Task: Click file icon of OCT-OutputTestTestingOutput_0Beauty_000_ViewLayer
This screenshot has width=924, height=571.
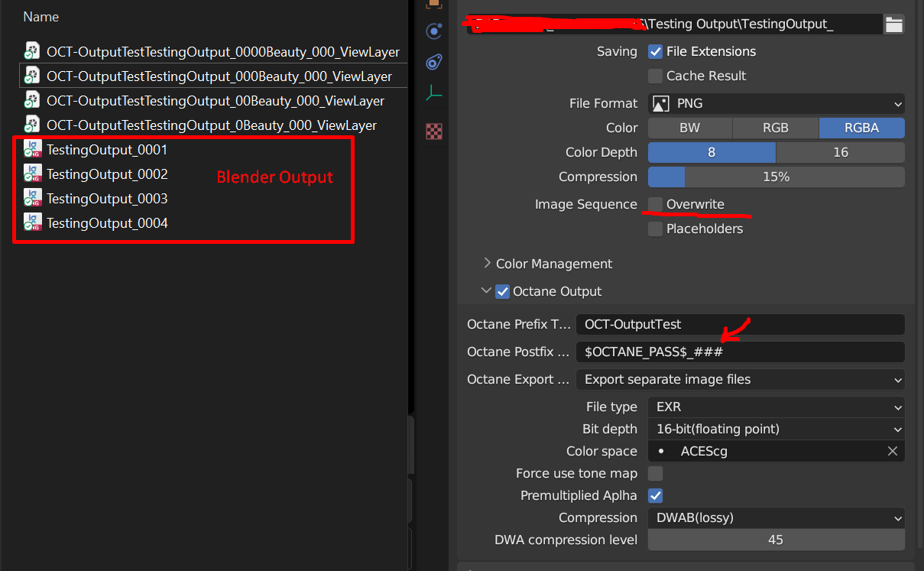Action: (x=32, y=125)
